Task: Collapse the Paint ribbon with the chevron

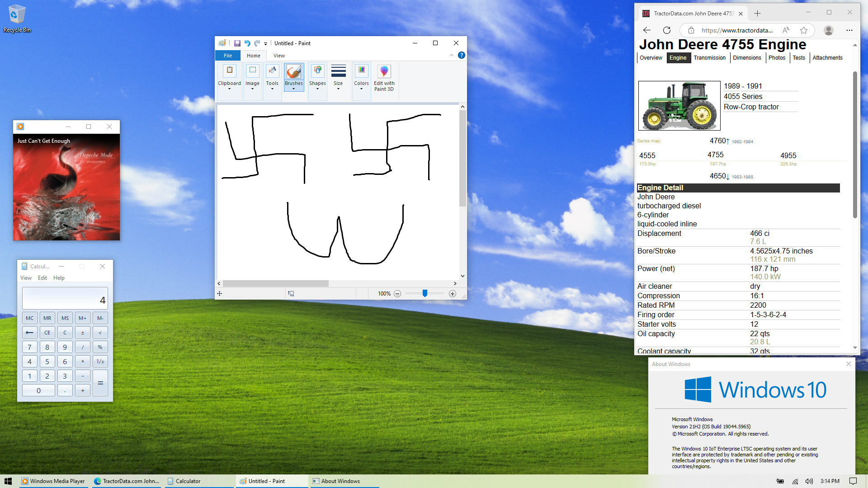Action: pyautogui.click(x=451, y=55)
